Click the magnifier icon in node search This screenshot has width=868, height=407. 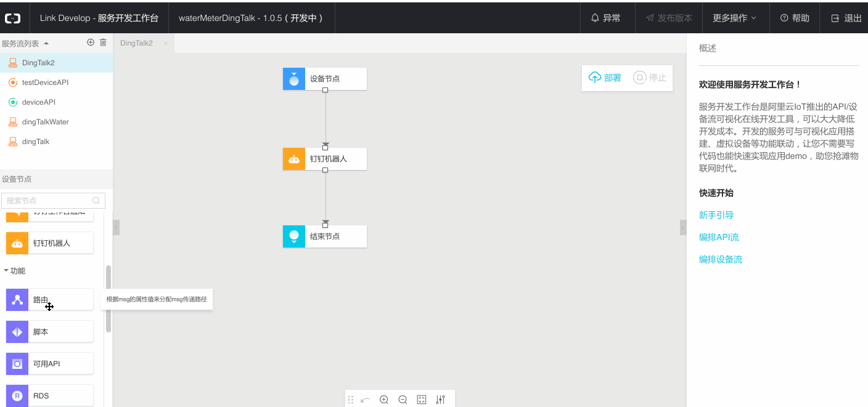click(96, 200)
